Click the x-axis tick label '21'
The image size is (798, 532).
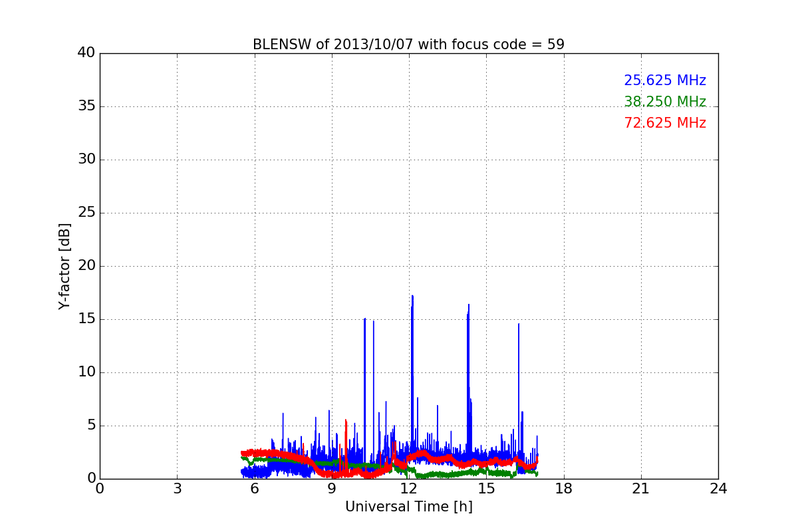(x=641, y=488)
